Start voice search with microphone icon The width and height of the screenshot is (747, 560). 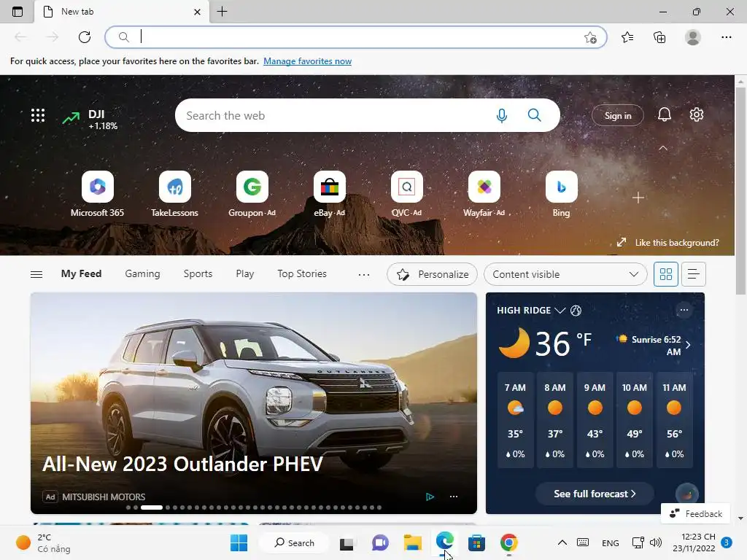[502, 115]
